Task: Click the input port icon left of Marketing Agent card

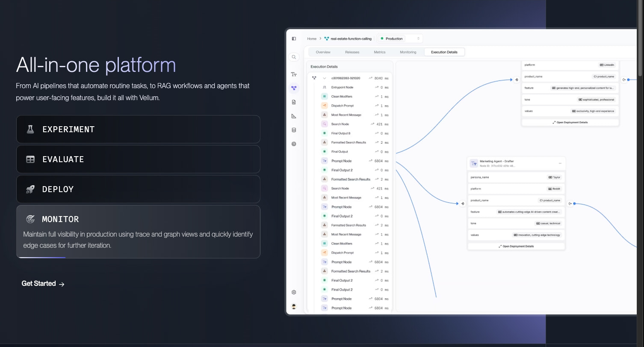Action: 463,204
